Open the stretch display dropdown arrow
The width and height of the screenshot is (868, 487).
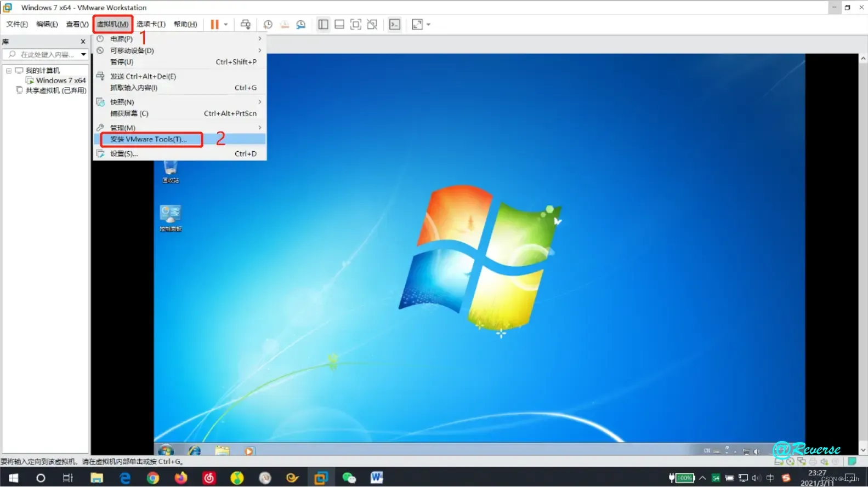(428, 24)
